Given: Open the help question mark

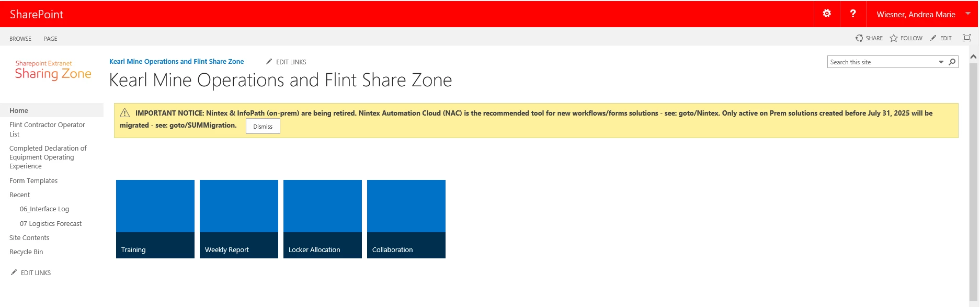Looking at the screenshot, I should coord(853,14).
